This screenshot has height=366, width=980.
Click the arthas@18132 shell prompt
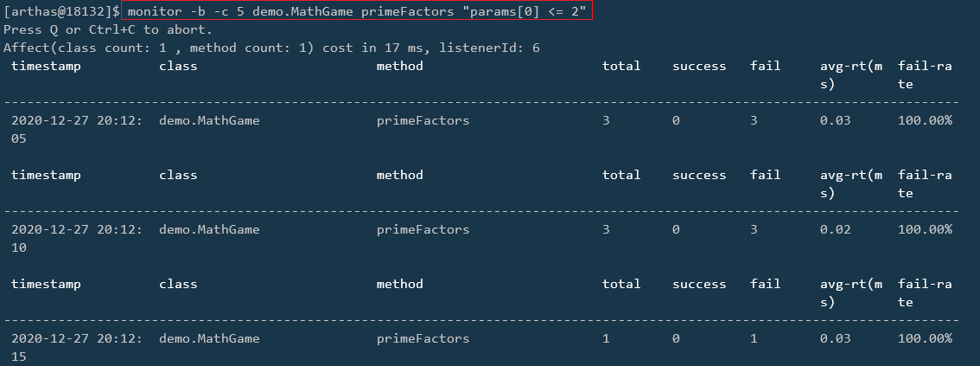[x=61, y=11]
